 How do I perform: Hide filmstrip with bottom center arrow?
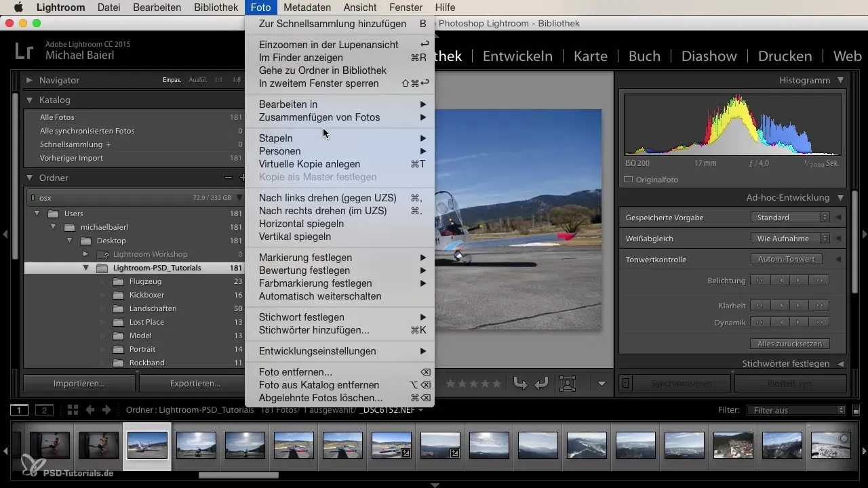[435, 485]
